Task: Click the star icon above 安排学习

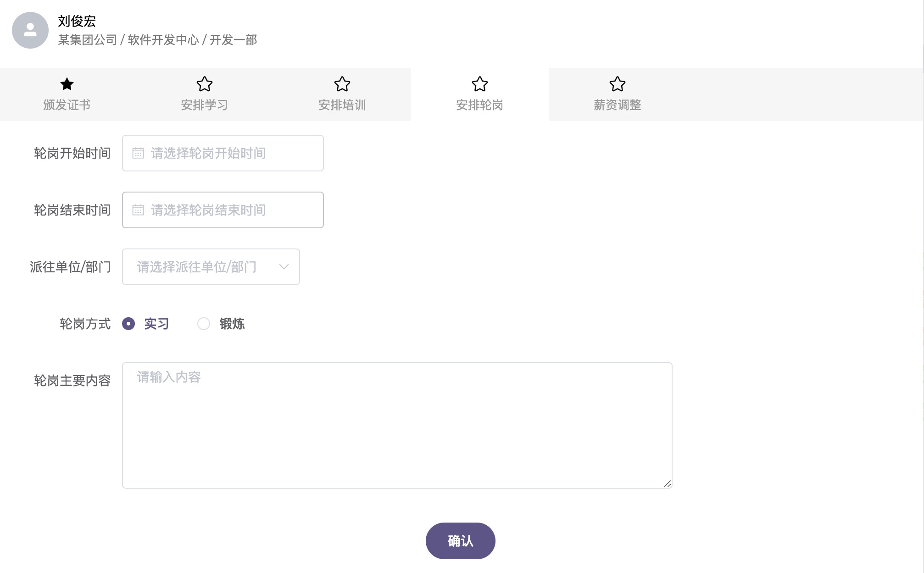Action: click(205, 84)
